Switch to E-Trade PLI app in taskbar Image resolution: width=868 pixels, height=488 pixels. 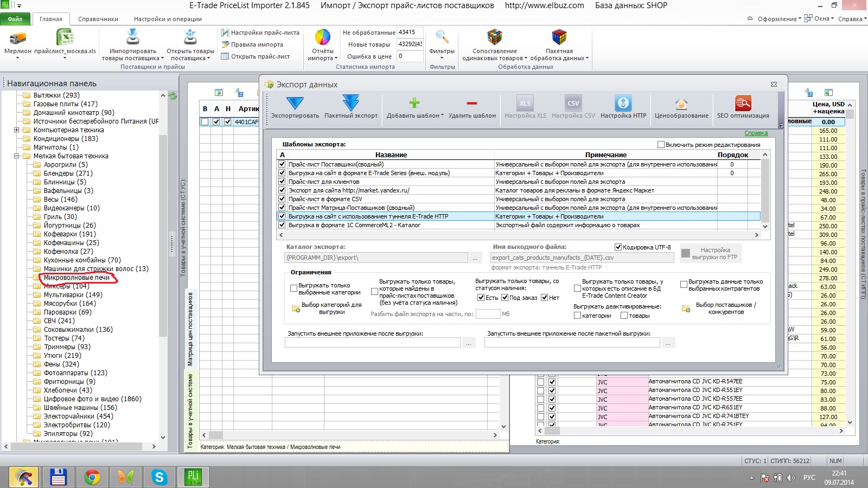tap(193, 477)
